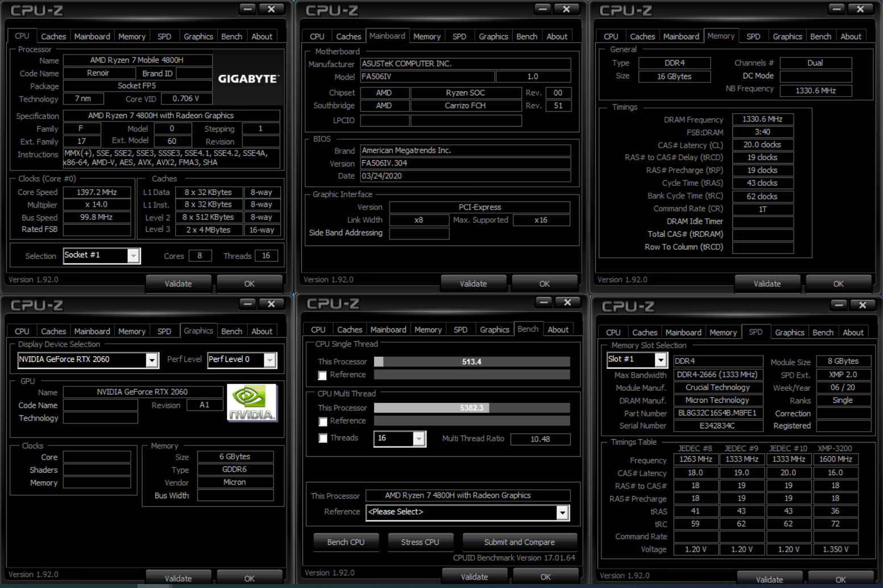Minimize the Bench tab window
This screenshot has height=588, width=883.
coord(544,302)
